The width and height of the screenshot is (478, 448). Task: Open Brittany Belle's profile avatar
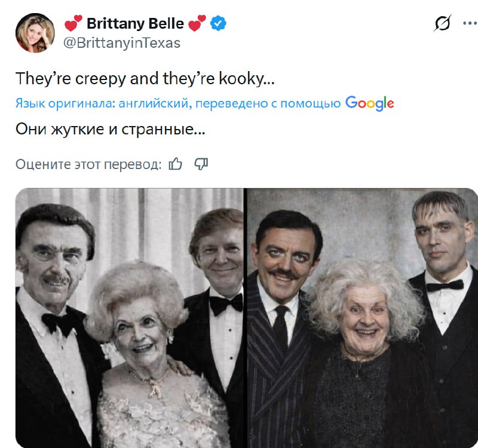[35, 33]
